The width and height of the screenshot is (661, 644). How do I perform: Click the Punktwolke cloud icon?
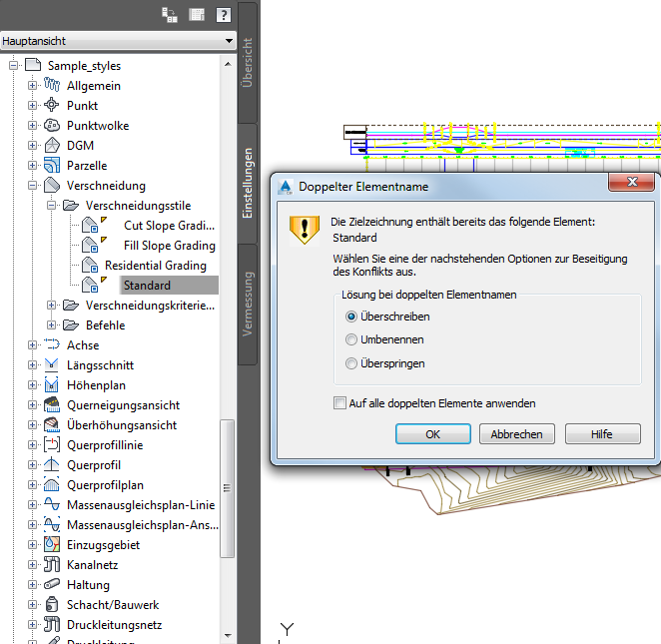coord(52,125)
